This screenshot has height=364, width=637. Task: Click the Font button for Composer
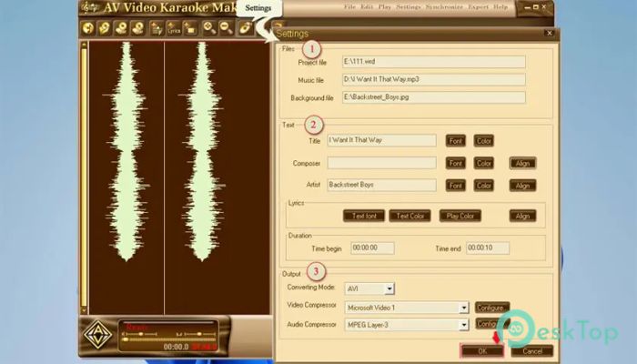pyautogui.click(x=455, y=163)
